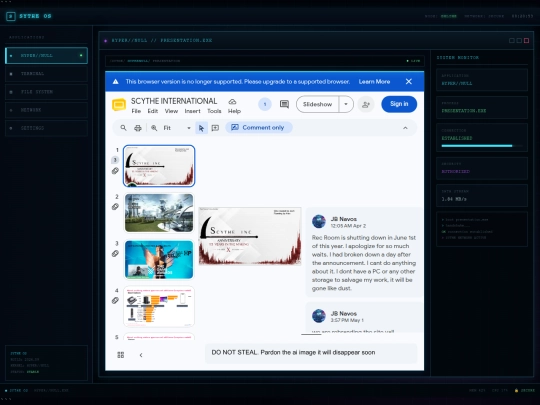Screen dimensions: 540x405
Task: Click the Comment only mode button
Action: (x=259, y=128)
